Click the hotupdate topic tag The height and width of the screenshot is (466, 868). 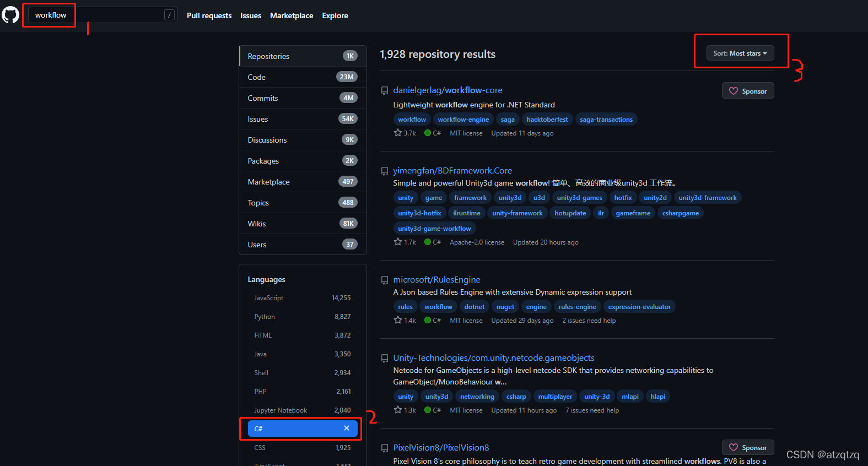(x=570, y=213)
